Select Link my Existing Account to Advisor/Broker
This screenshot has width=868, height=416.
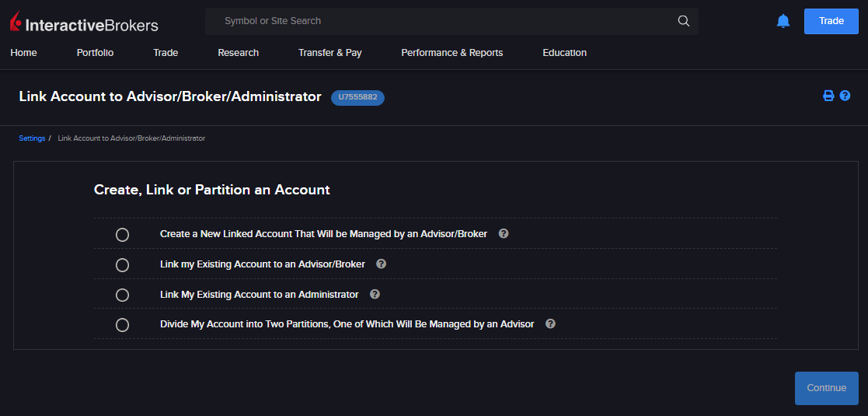pos(122,265)
